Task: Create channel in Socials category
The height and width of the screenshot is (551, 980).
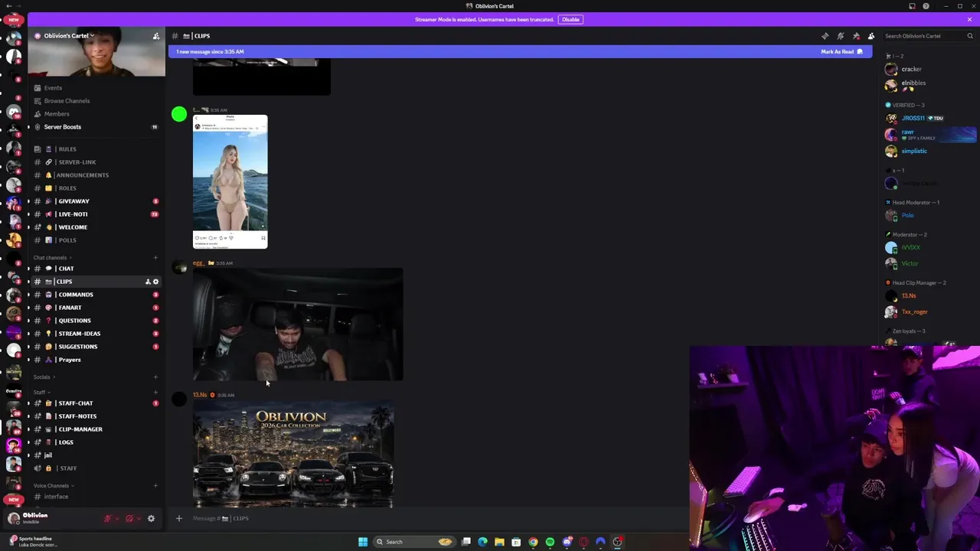Action: (155, 377)
